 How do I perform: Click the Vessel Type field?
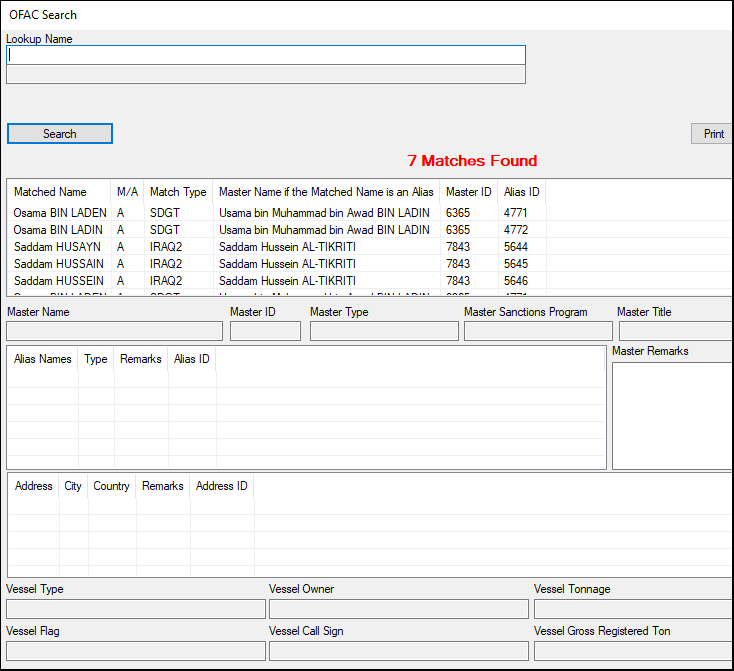[136, 609]
